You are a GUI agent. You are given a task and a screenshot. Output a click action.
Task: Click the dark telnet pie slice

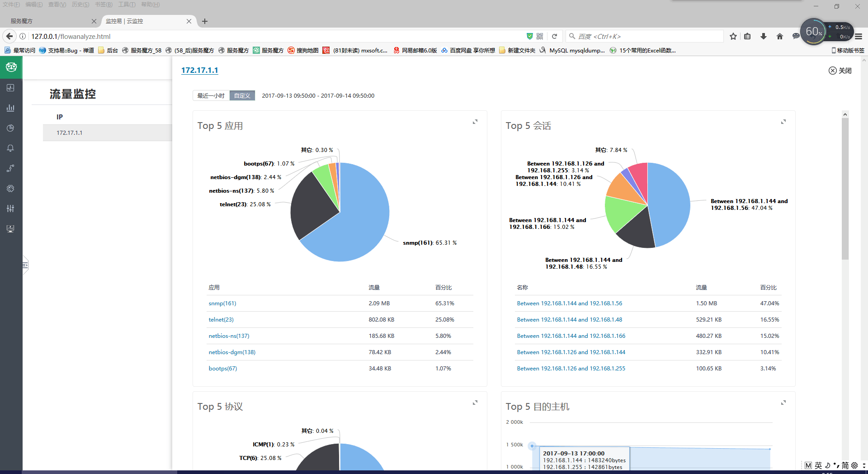[312, 208]
